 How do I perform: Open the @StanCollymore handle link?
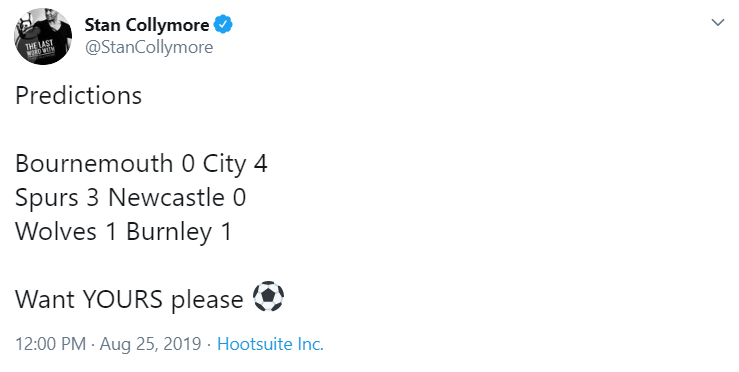coord(149,47)
